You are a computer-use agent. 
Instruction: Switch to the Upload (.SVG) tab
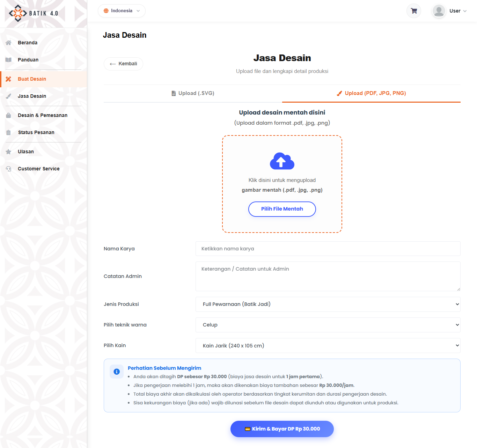tap(193, 93)
